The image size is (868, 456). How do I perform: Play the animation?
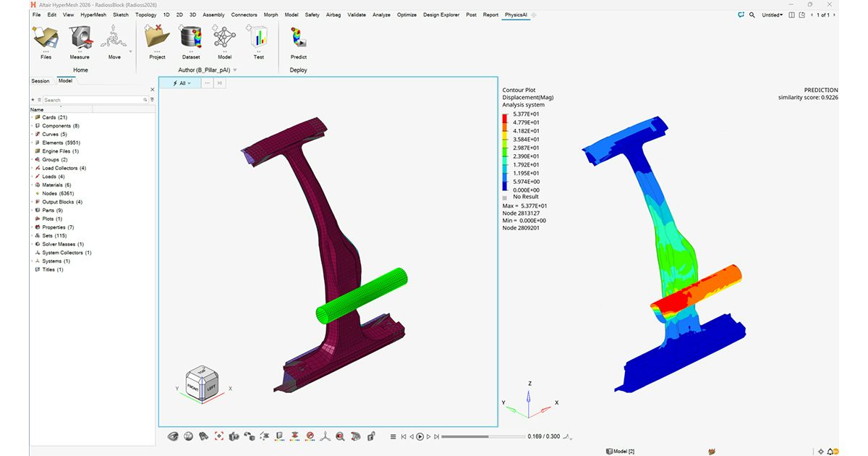point(420,436)
